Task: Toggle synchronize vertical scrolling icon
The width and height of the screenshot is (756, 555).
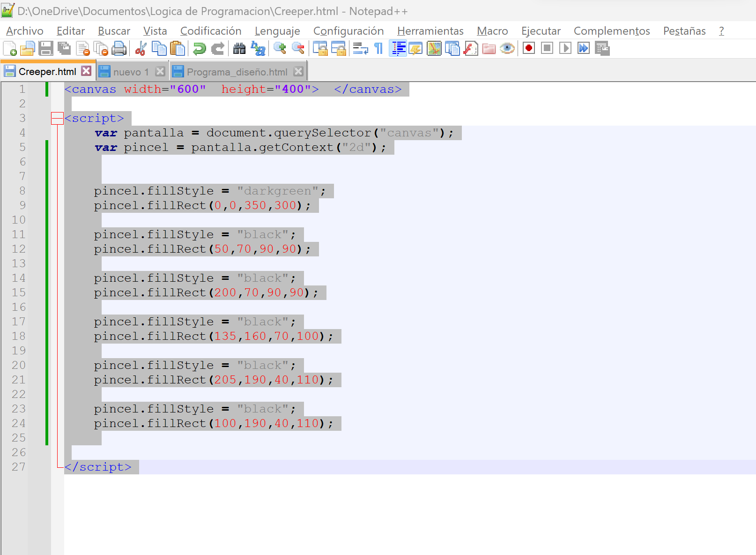Action: click(320, 48)
